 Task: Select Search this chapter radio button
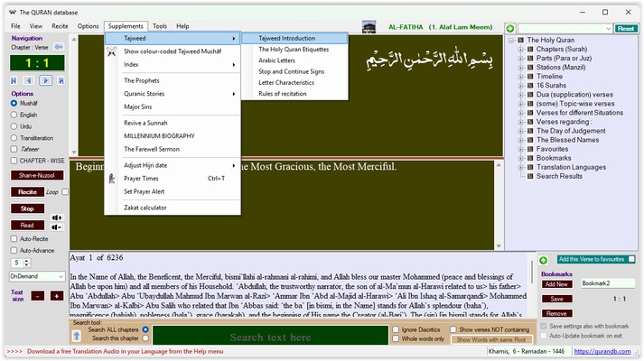(x=145, y=338)
